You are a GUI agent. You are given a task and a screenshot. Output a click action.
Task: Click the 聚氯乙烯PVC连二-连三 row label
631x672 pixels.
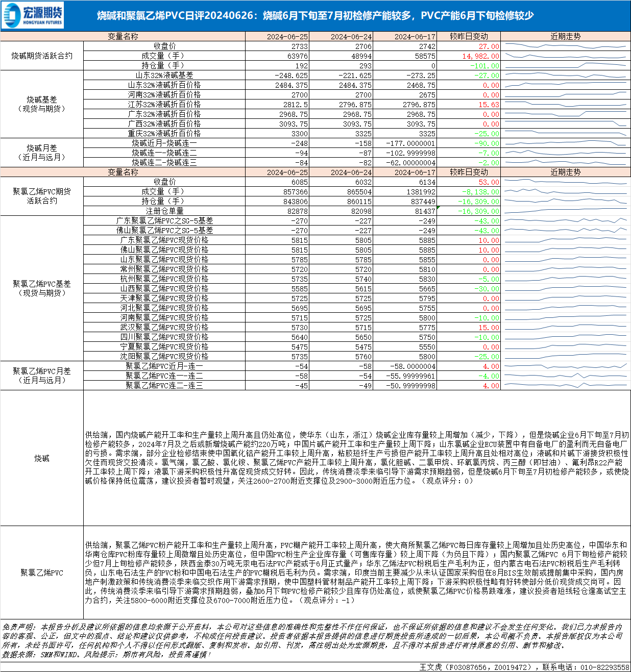pos(164,386)
